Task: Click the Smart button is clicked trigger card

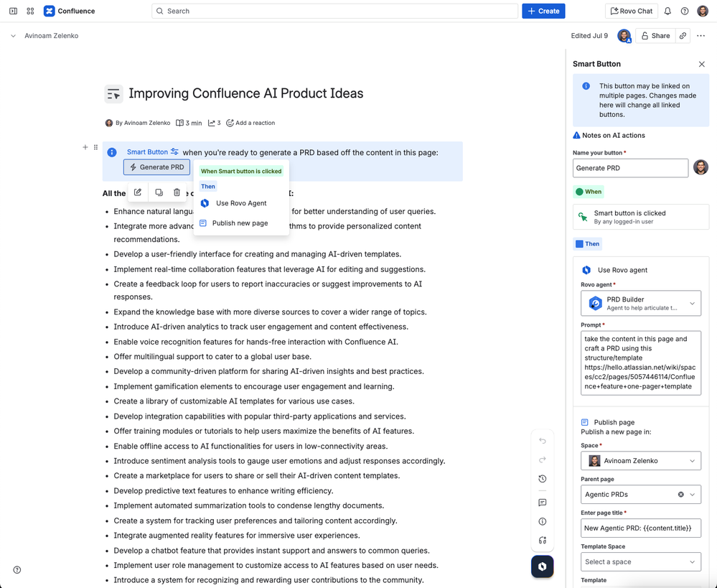Action: 641,217
